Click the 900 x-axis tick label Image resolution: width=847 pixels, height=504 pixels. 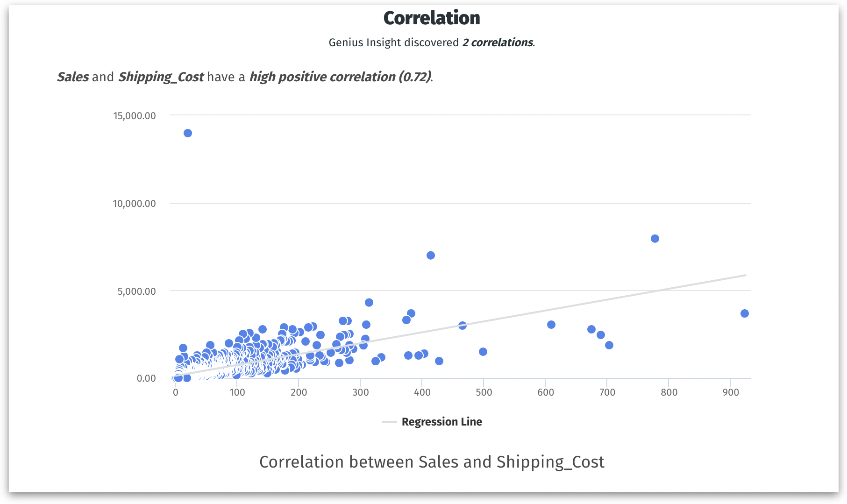[x=730, y=392]
